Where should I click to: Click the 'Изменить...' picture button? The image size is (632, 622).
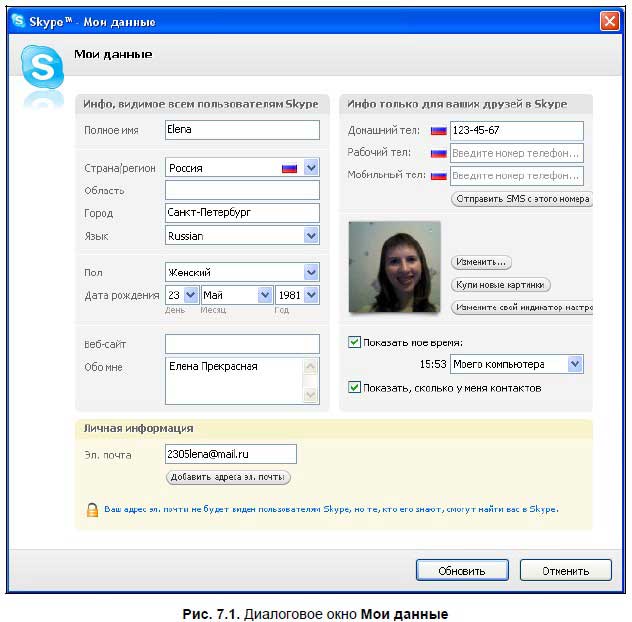coord(481,262)
